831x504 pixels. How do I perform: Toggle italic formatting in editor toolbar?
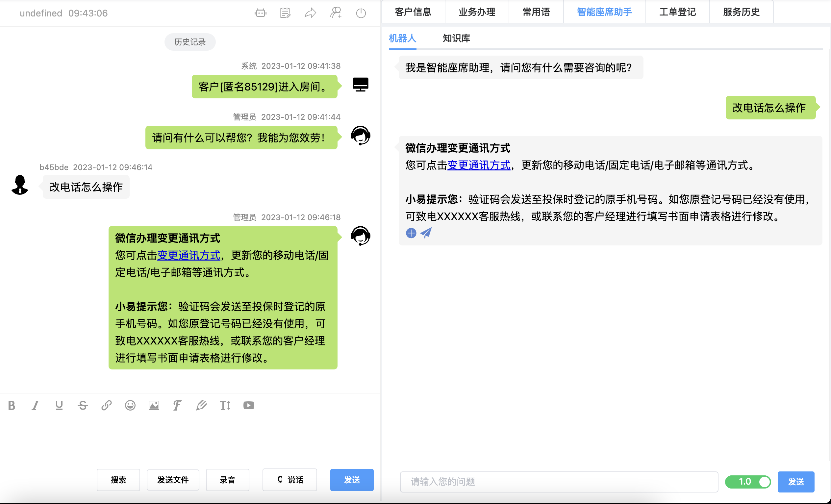pos(36,405)
